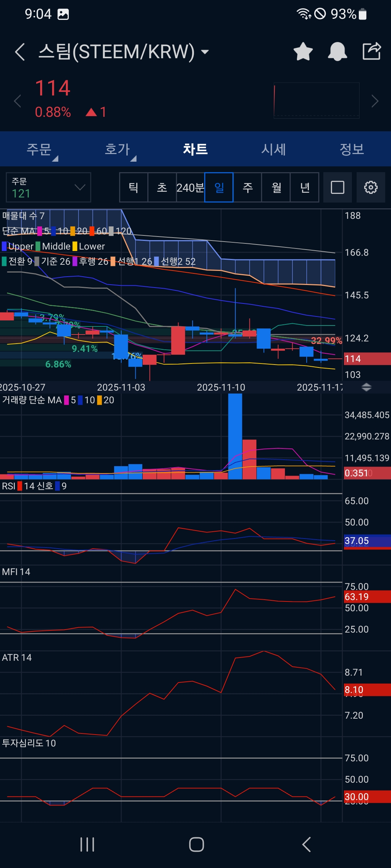The height and width of the screenshot is (868, 391).
Task: Tap the 전환 9 Ichimoku legend
Action: [17, 261]
